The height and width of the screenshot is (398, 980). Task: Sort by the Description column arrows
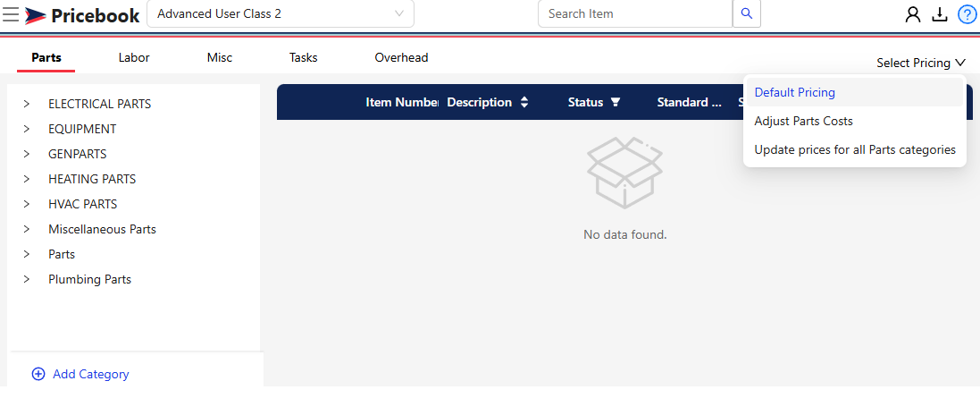[524, 102]
